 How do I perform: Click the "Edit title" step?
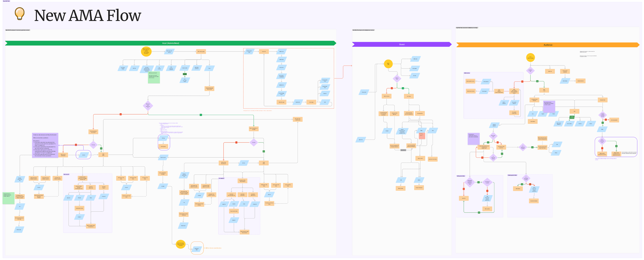point(134,68)
